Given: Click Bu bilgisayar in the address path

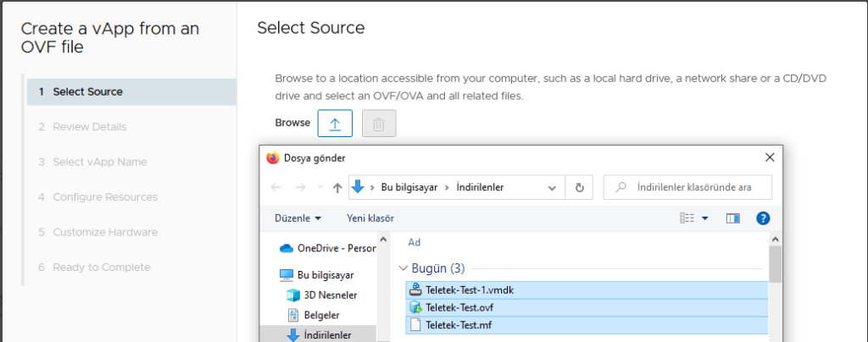Looking at the screenshot, I should pos(409,187).
